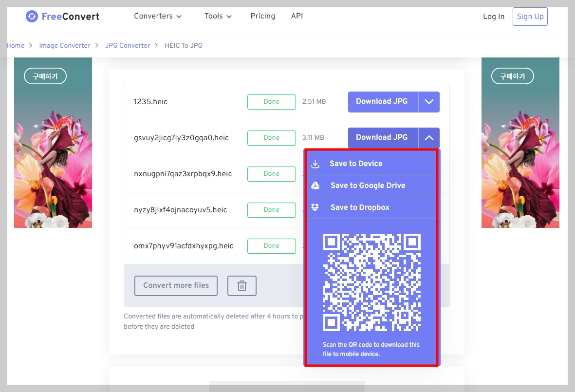Viewport: 575px width, 392px height.
Task: Click Done status for nxnugpni7qaz3xrpbqx9.heic
Action: [x=272, y=174]
